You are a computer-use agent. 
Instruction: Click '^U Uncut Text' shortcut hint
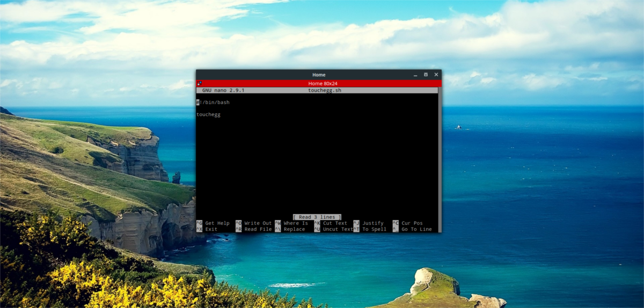334,229
